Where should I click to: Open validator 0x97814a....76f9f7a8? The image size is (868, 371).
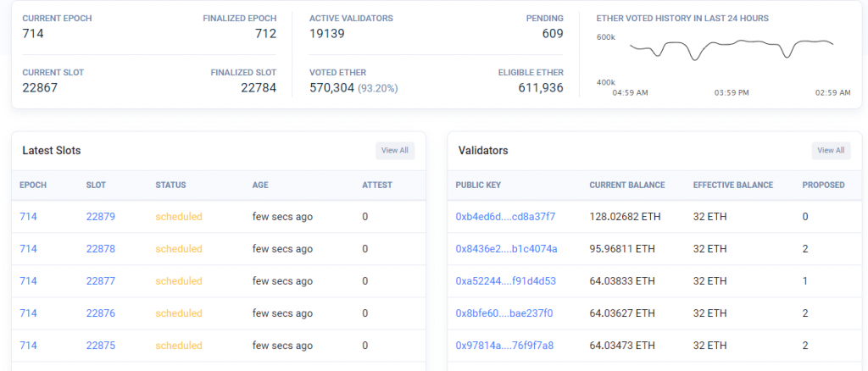click(x=504, y=346)
